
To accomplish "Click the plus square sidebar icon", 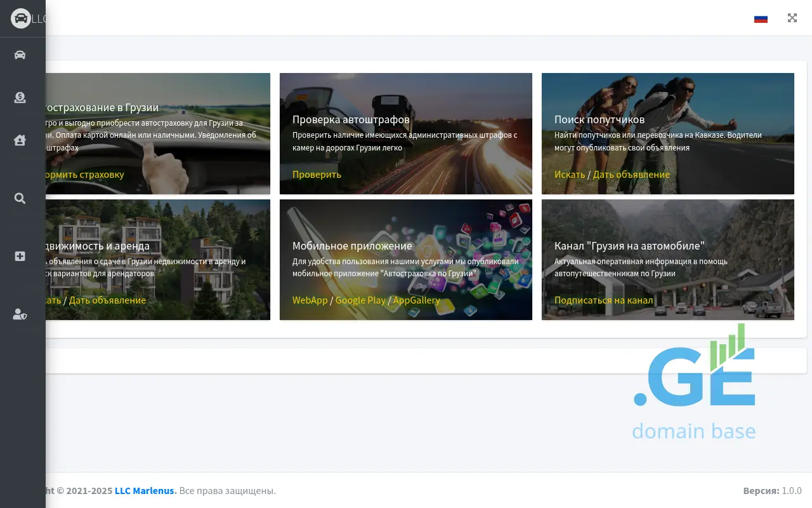I will tap(20, 256).
